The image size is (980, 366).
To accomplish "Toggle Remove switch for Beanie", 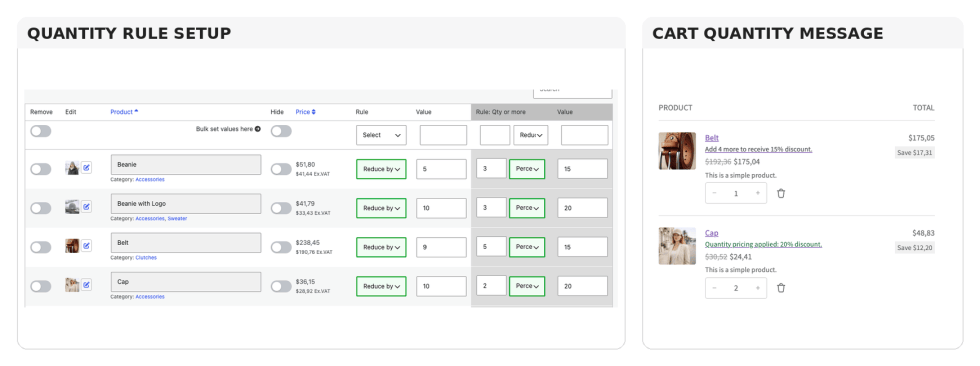I will (x=41, y=169).
